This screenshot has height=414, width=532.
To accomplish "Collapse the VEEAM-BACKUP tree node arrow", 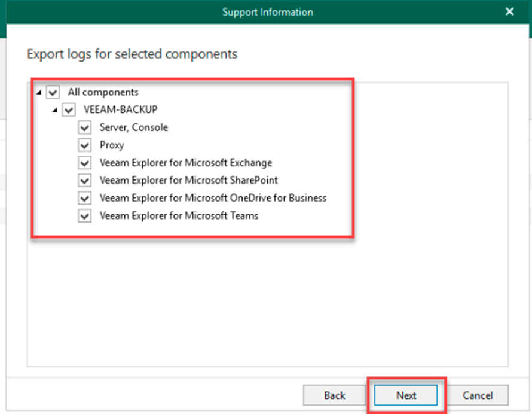I will 56,110.
